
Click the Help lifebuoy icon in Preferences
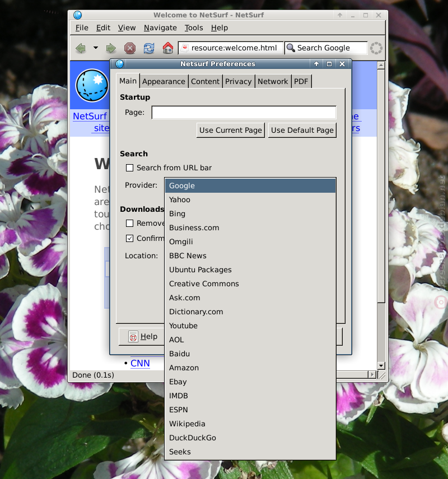133,337
